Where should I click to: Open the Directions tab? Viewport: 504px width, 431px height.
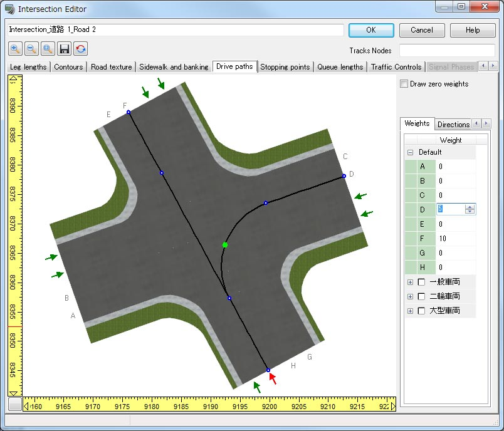pyautogui.click(x=453, y=124)
